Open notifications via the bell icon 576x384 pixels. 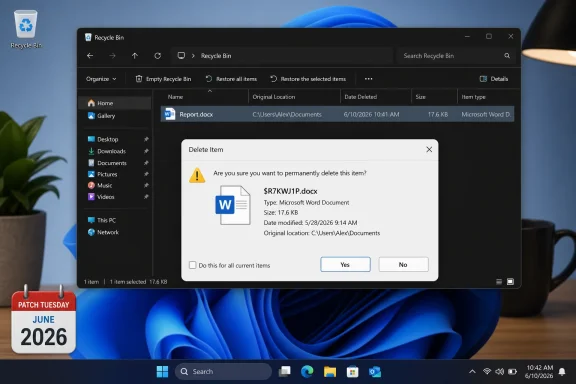pyautogui.click(x=562, y=372)
